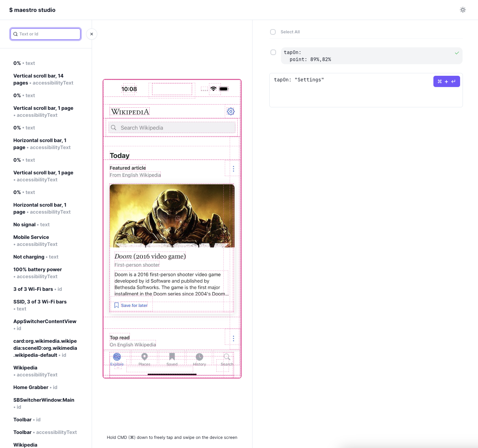Screen dimensions: 478x448
Task: Click the bookmark icon beside Save for later
Action: pyautogui.click(x=117, y=305)
